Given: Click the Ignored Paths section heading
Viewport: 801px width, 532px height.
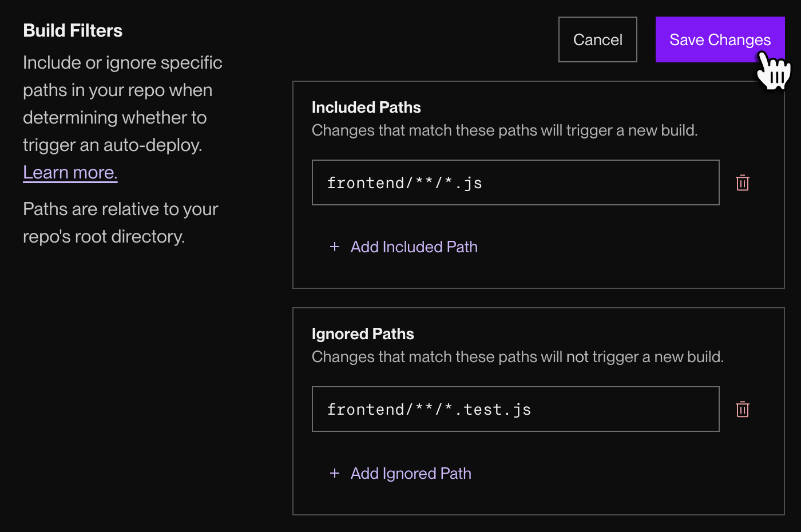Looking at the screenshot, I should point(362,334).
